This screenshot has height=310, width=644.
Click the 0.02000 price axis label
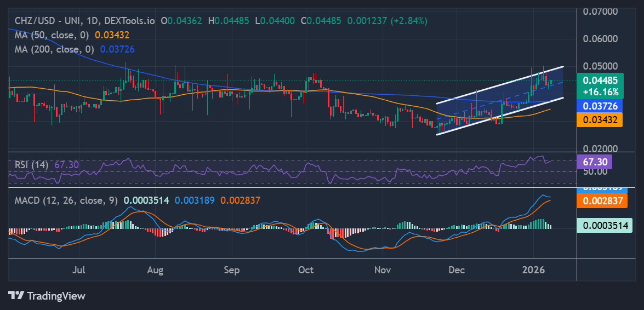point(601,148)
